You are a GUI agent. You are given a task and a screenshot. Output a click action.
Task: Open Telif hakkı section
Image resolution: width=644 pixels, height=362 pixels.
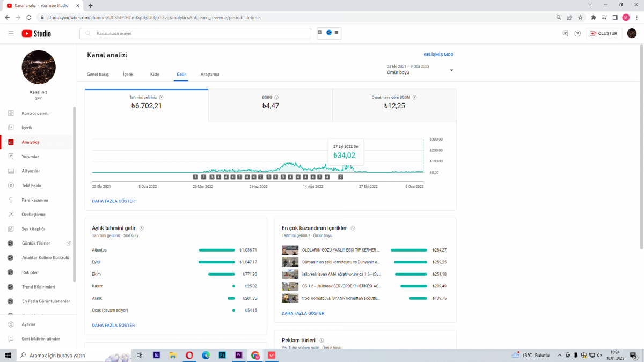(31, 186)
